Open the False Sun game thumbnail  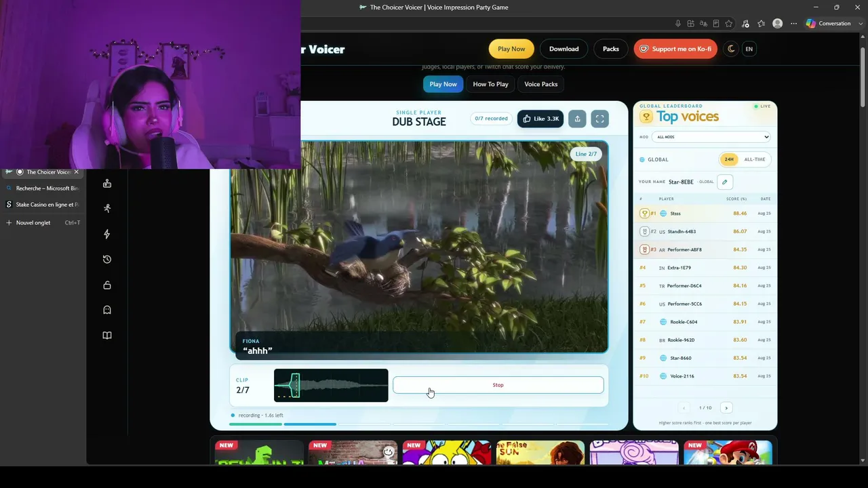coord(540,452)
